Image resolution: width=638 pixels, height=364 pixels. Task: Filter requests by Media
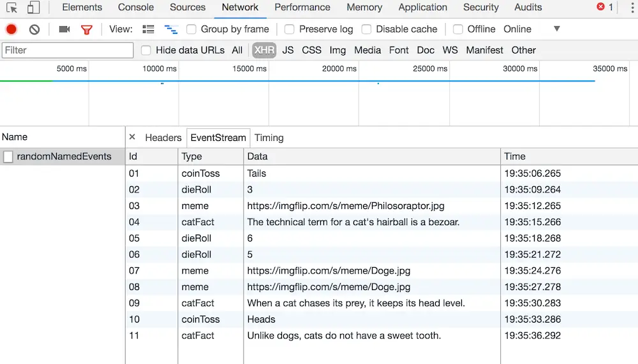click(x=367, y=50)
